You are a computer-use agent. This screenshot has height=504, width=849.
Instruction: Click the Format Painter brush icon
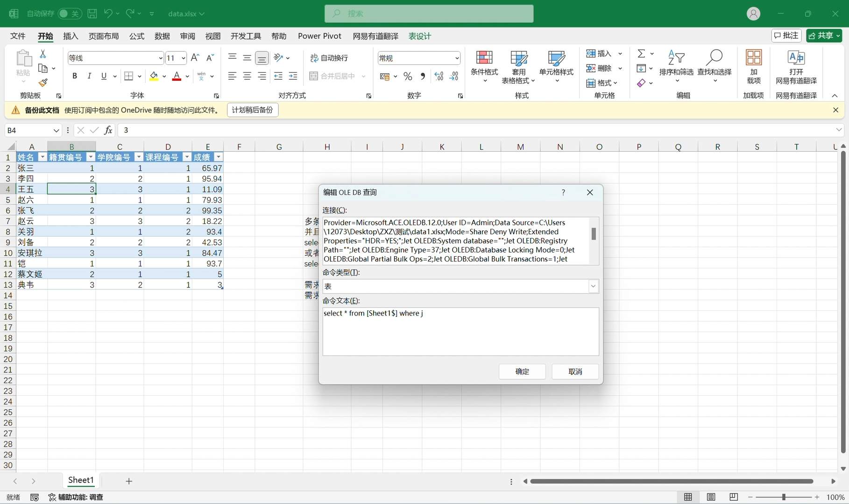click(x=43, y=83)
